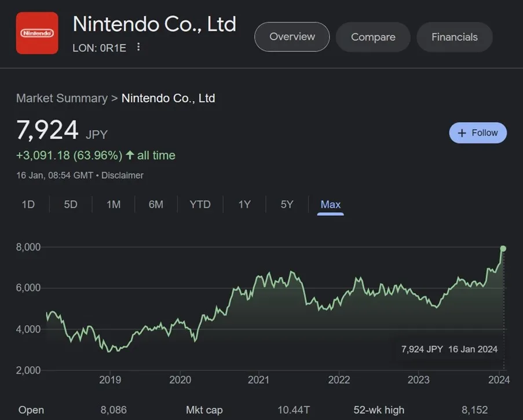The image size is (523, 420).
Task: Click the red Nintendo logo icon
Action: (37, 33)
